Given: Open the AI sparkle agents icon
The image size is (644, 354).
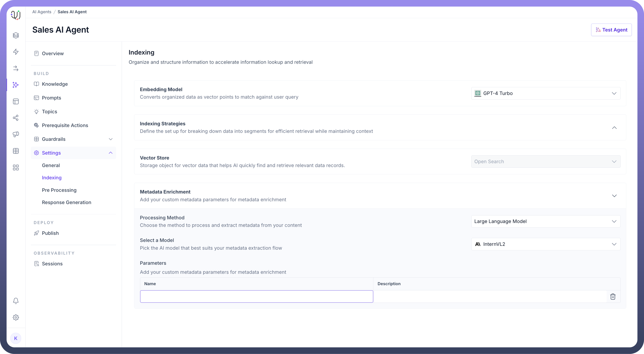Looking at the screenshot, I should 16,85.
